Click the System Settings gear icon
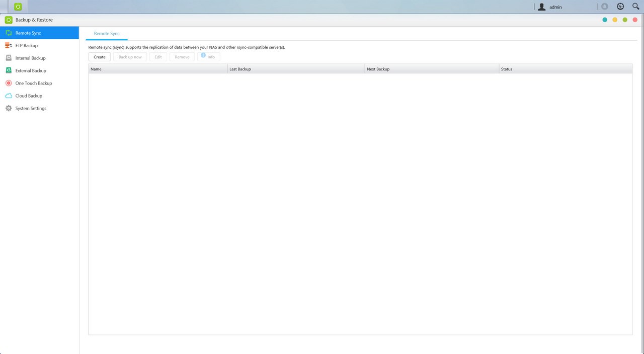This screenshot has height=354, width=644. 9,108
